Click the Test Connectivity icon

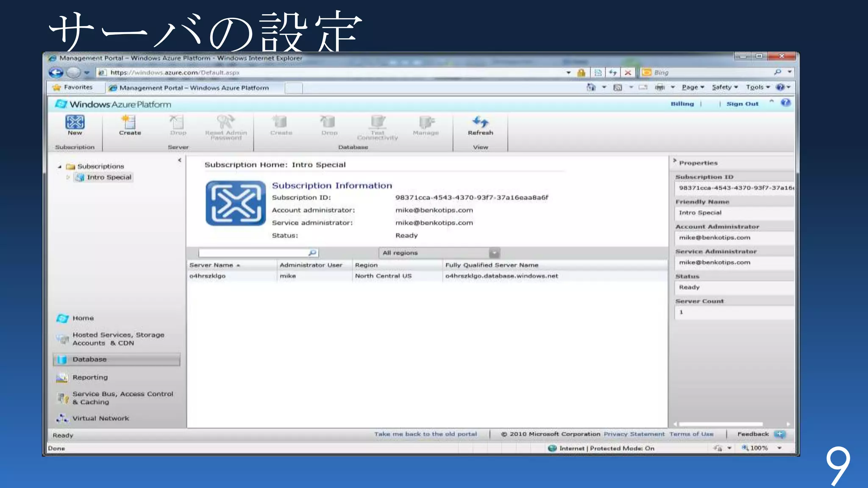378,122
